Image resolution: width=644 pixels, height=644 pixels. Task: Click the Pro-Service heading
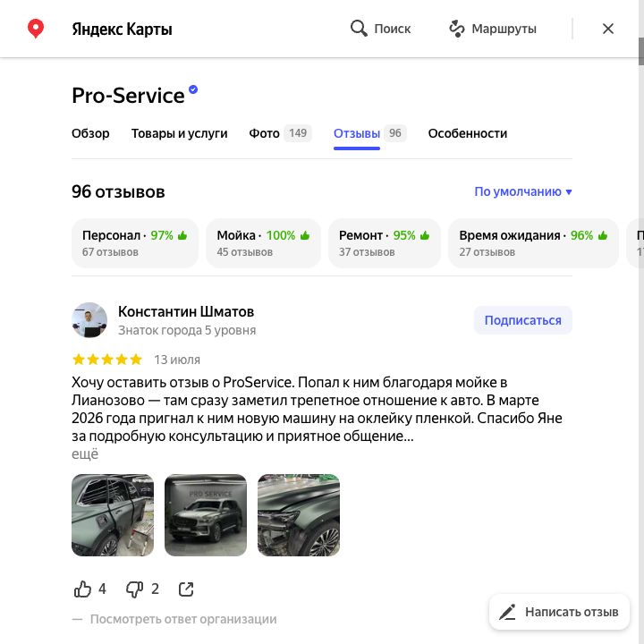128,96
